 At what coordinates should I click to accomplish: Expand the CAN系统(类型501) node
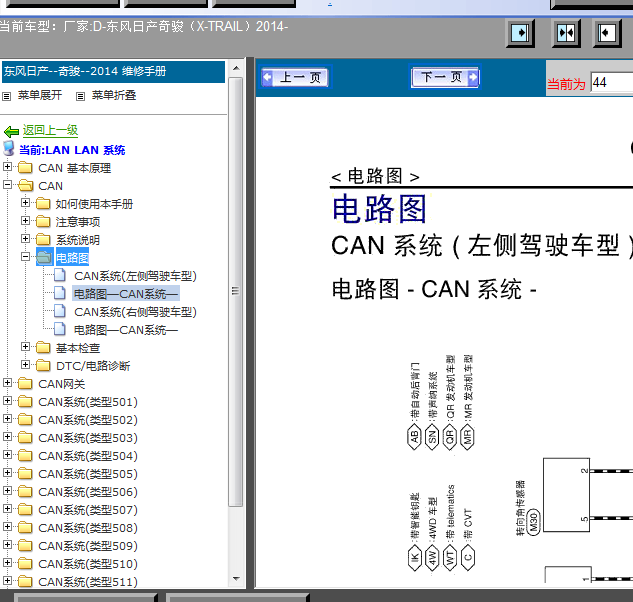[9, 402]
